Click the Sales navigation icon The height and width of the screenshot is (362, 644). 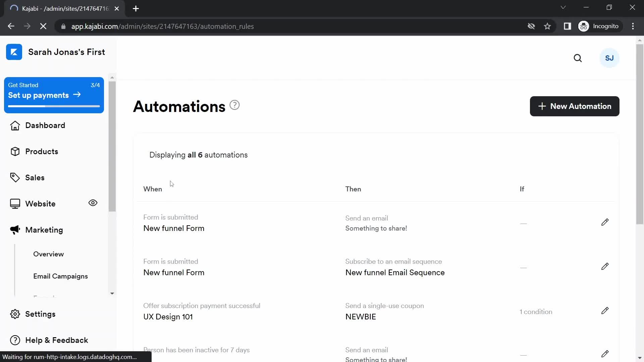(15, 178)
